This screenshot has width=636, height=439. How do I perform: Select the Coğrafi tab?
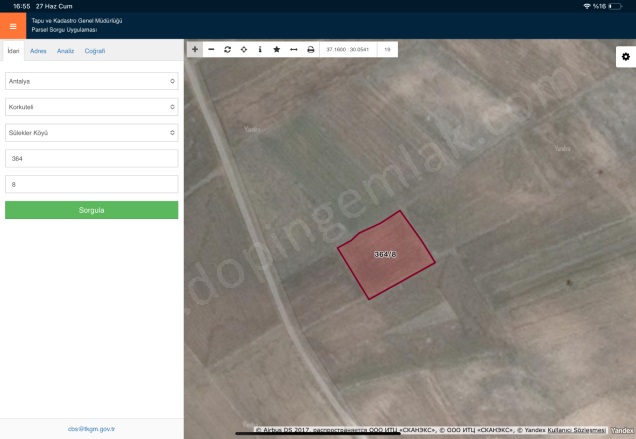click(95, 50)
